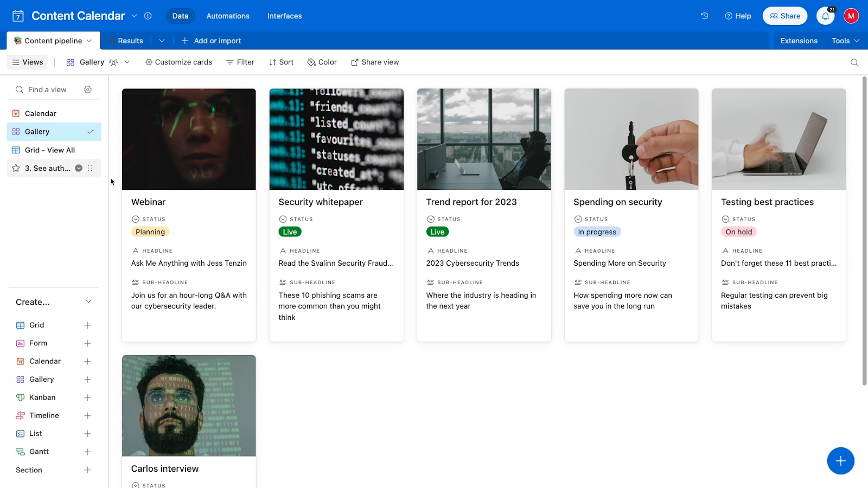
Task: Open the Help link
Action: [738, 16]
